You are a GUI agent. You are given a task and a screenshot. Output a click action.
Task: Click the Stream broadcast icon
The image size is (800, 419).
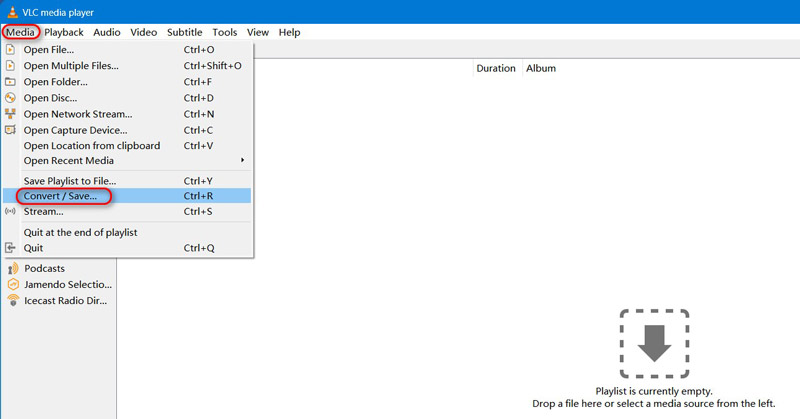click(x=10, y=211)
